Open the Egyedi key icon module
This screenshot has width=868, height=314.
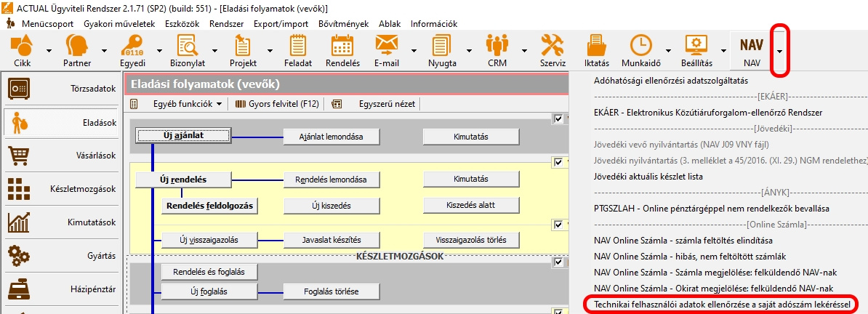coord(132,50)
